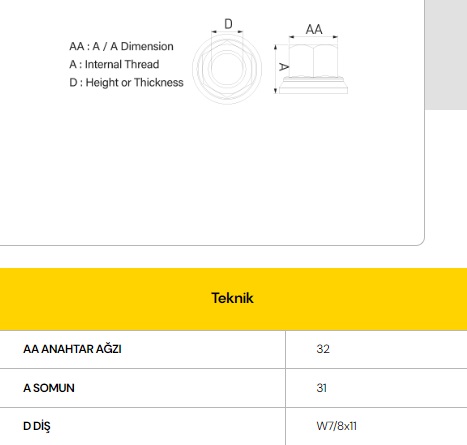Select the AA ANAHTAR AĞZI row label

point(72,349)
